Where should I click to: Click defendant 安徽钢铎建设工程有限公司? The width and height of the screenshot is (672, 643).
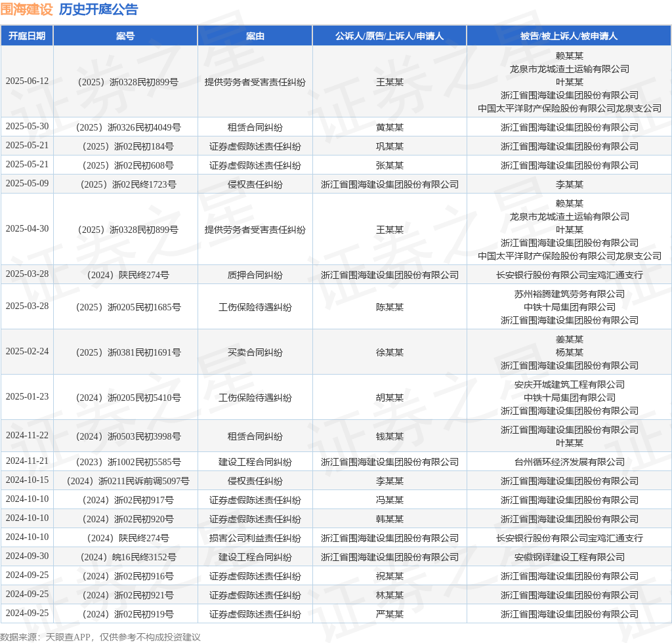569,557
